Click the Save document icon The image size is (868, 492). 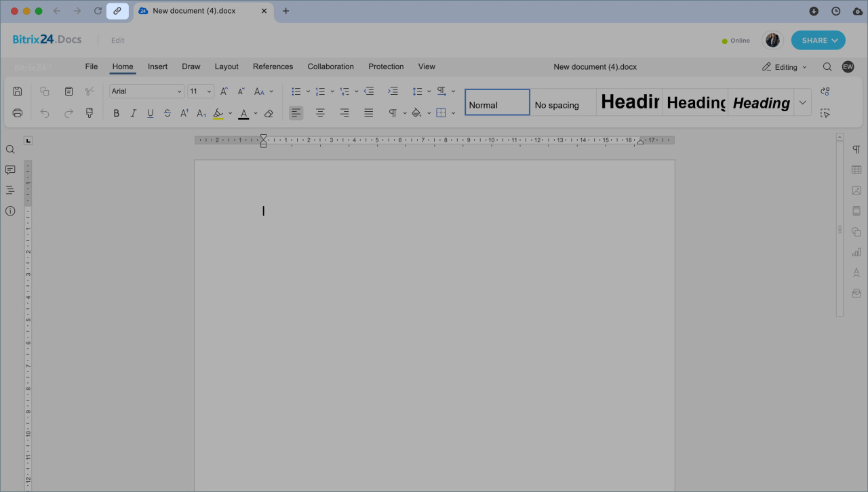[x=18, y=91]
